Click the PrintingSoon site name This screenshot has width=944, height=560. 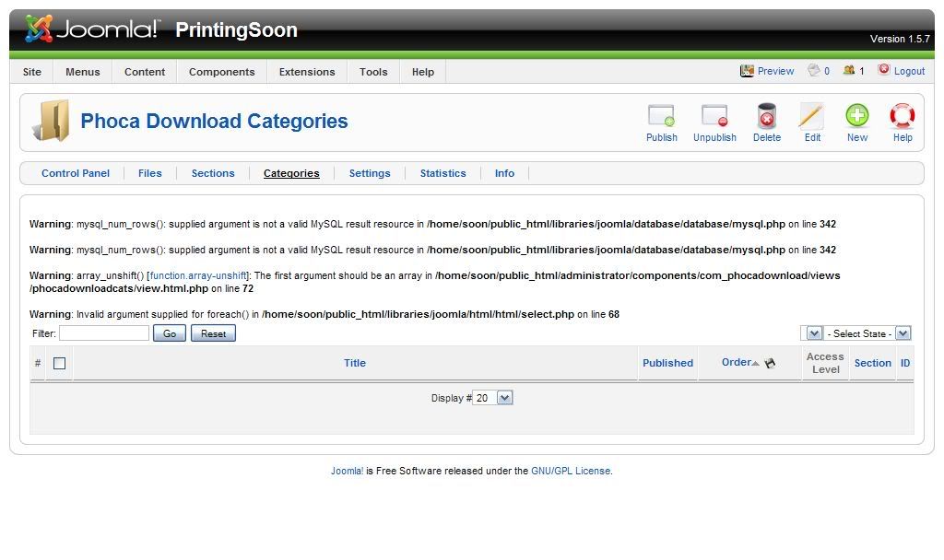coord(236,30)
